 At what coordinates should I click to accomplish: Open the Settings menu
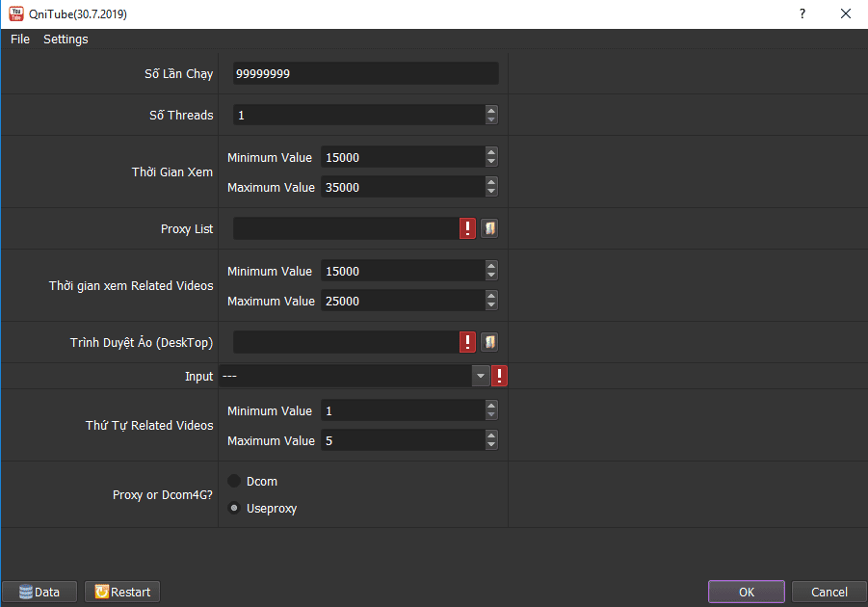pyautogui.click(x=66, y=40)
